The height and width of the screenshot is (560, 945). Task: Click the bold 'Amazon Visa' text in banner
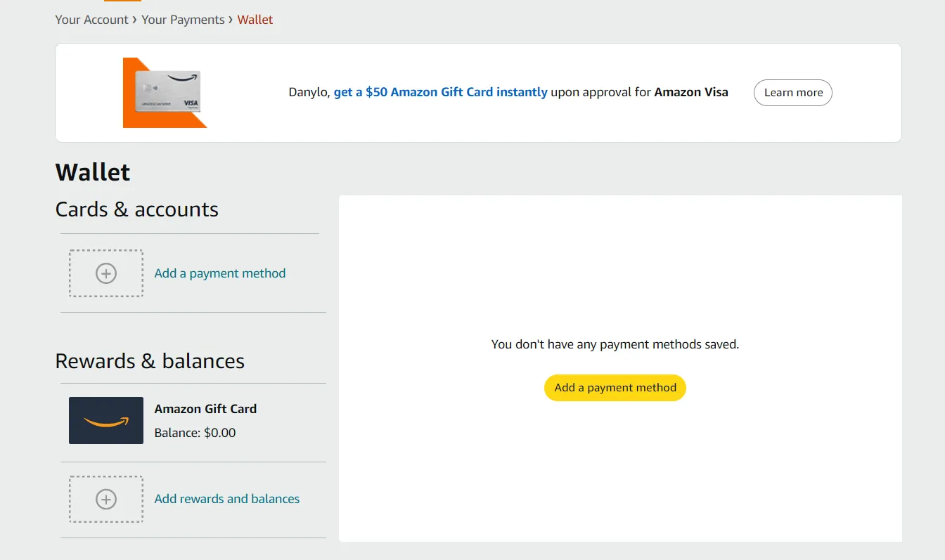691,92
